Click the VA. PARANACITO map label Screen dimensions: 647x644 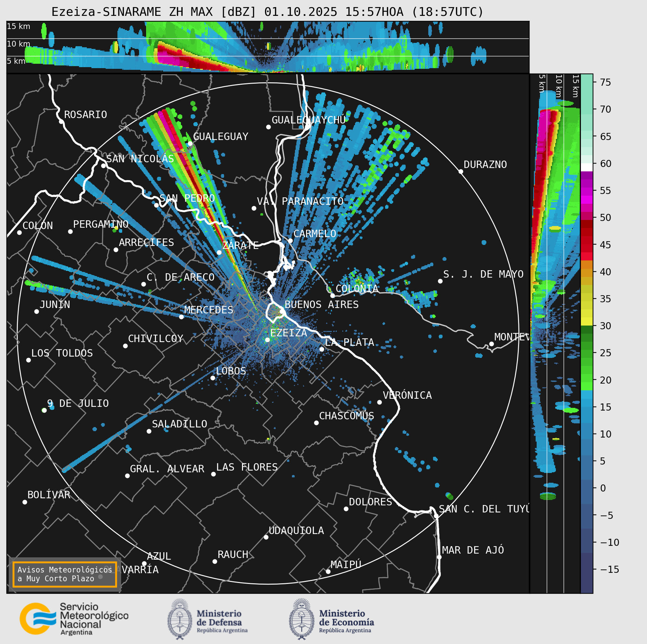(x=300, y=201)
